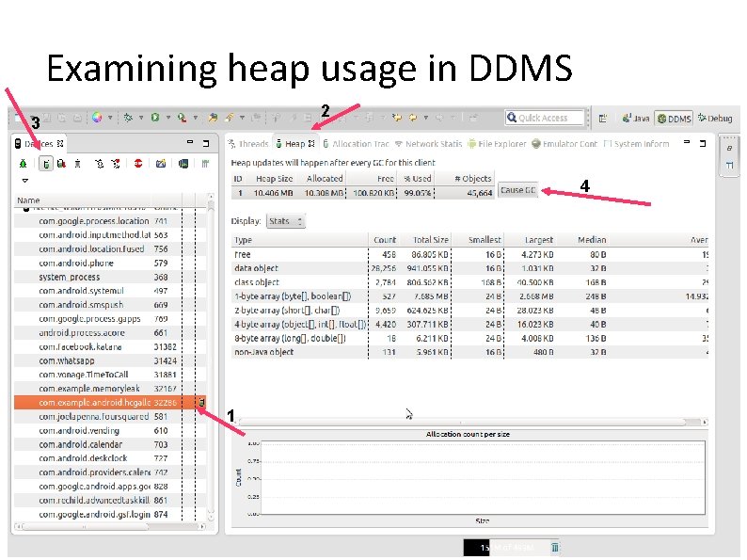The height and width of the screenshot is (560, 747).
Task: Click the trash can Cause GC icon in Devices toolbar
Action: [x=78, y=164]
